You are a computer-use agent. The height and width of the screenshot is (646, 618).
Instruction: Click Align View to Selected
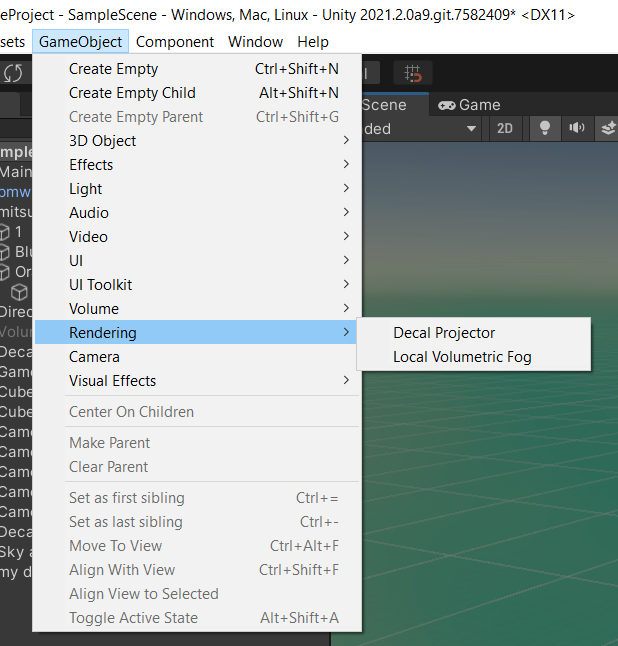(x=197, y=594)
